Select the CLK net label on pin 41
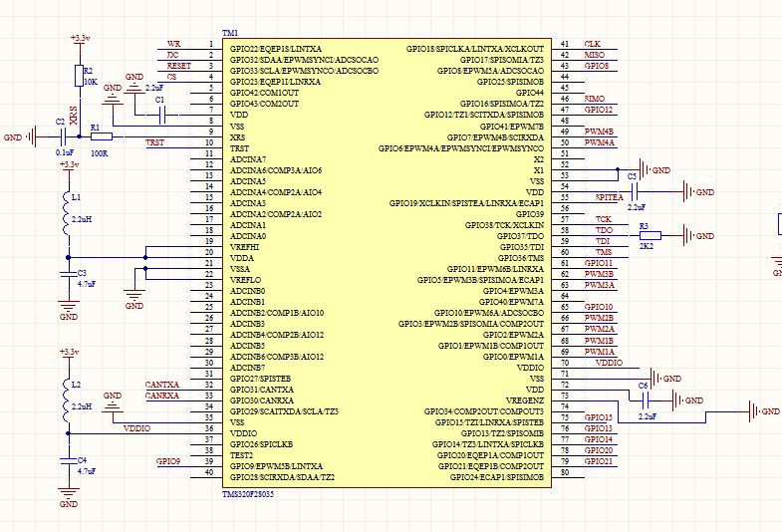 coord(593,44)
